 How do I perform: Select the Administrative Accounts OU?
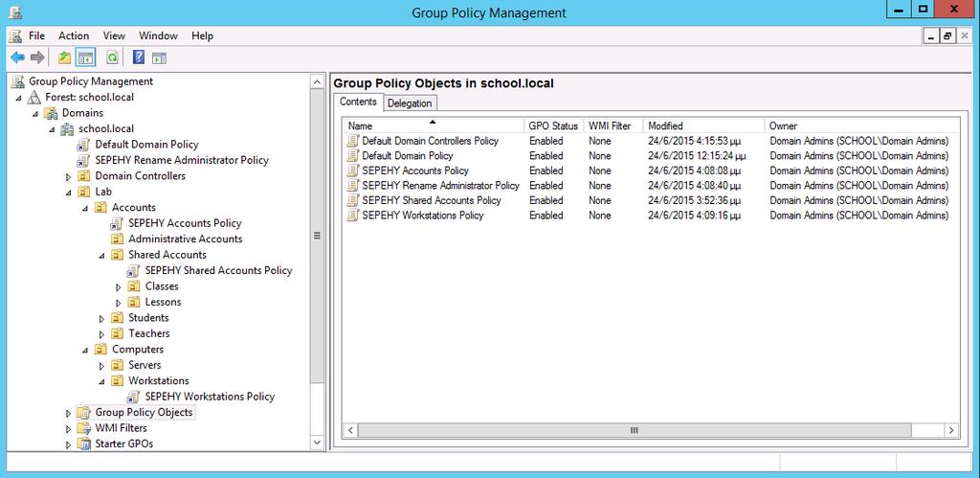185,239
